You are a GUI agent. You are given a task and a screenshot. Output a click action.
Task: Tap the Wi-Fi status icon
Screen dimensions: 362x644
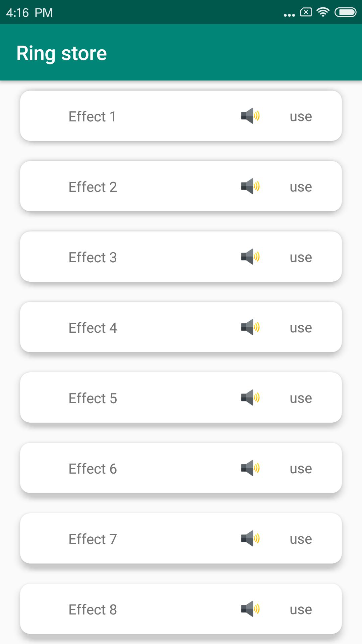coord(323,12)
